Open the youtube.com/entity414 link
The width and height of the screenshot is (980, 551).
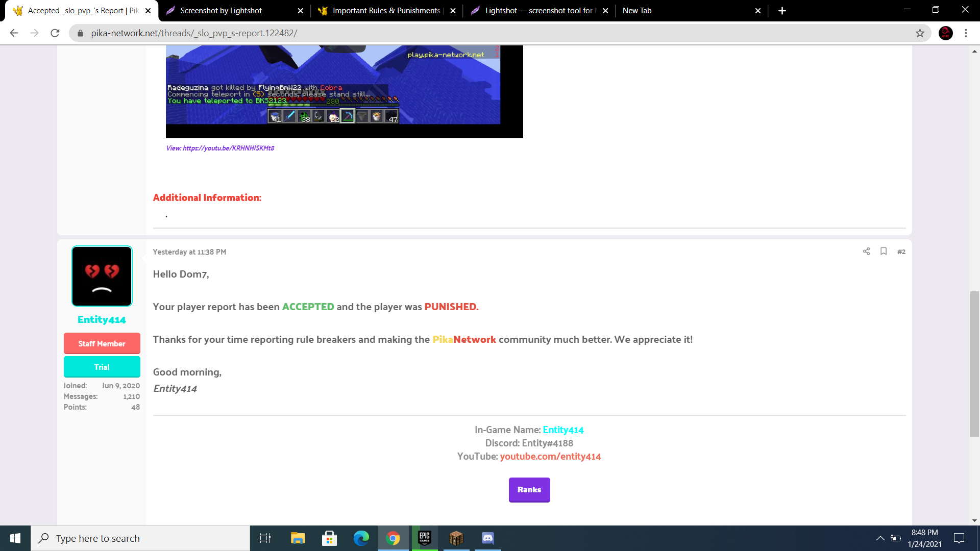click(x=550, y=457)
